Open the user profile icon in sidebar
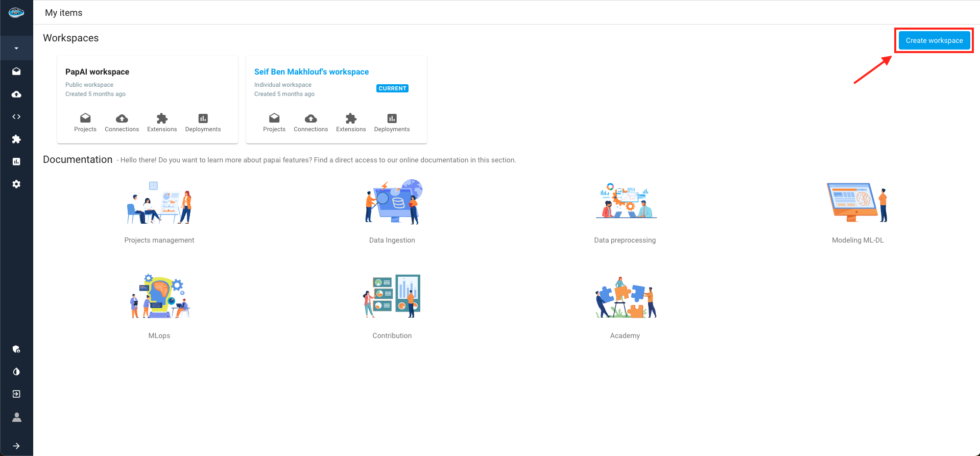 tap(17, 417)
